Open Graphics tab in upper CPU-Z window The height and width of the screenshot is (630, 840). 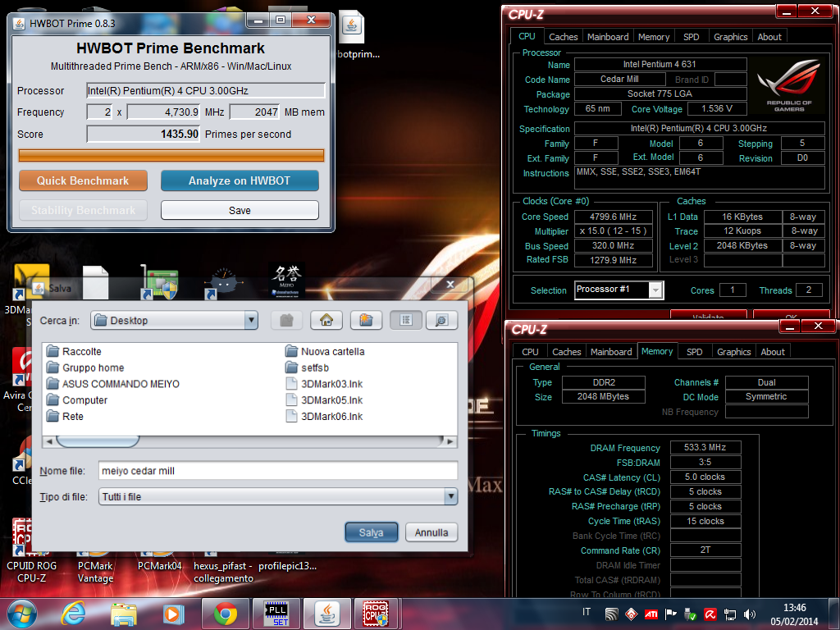730,37
